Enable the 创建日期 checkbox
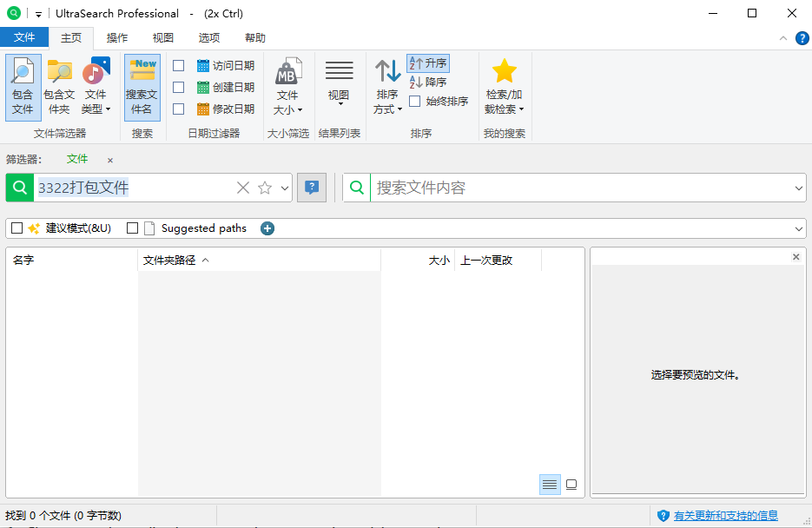 click(x=179, y=88)
